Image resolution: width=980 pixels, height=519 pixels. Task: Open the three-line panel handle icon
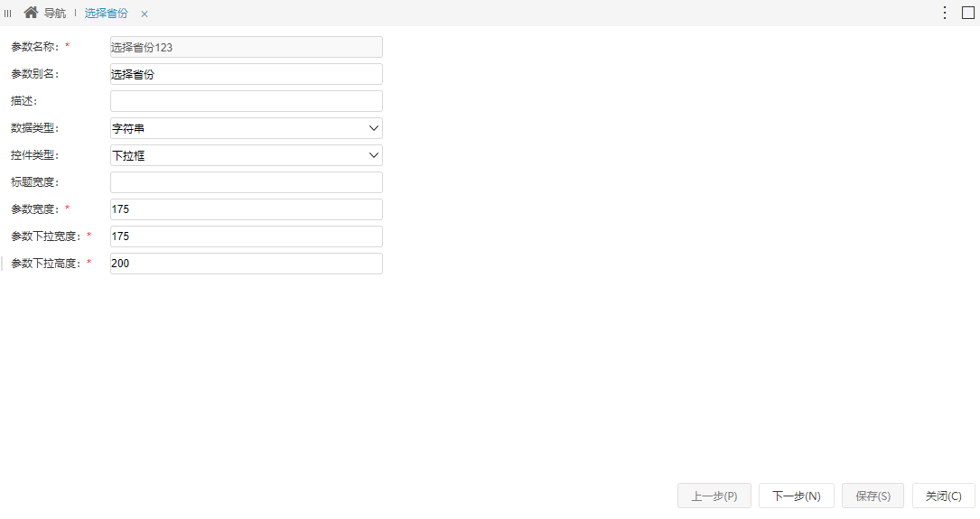7,14
